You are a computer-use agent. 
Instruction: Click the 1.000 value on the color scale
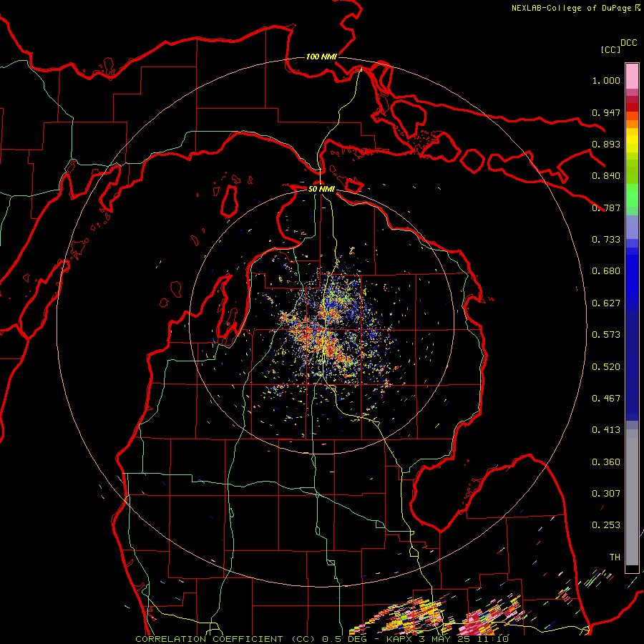click(606, 80)
